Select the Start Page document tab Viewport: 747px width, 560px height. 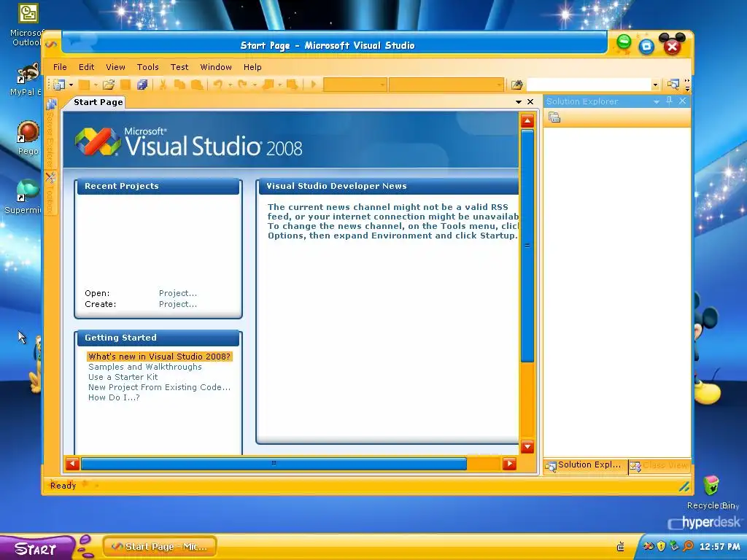(97, 102)
